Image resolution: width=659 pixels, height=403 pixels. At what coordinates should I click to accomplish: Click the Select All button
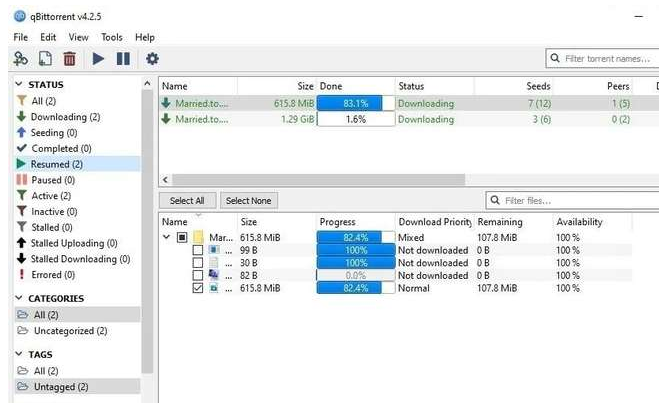(187, 200)
